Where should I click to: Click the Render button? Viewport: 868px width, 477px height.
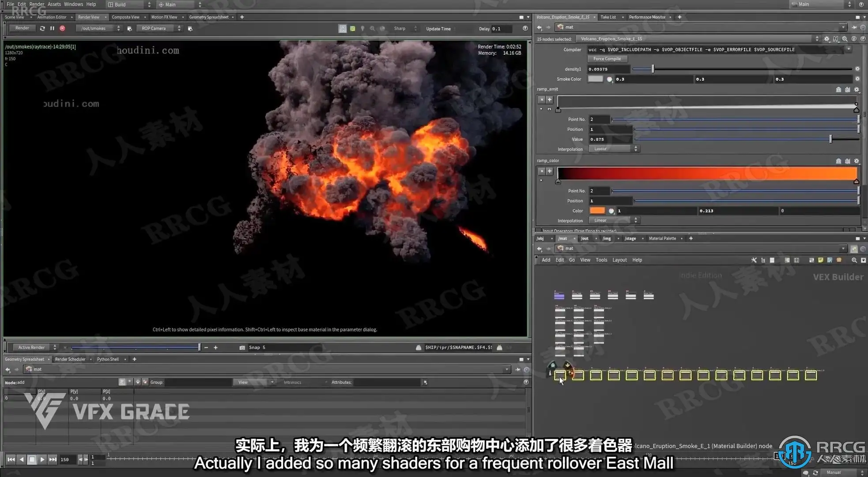pyautogui.click(x=22, y=28)
